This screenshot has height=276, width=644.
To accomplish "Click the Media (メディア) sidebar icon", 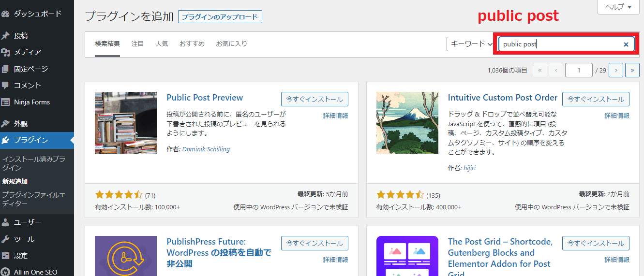I will [x=6, y=52].
